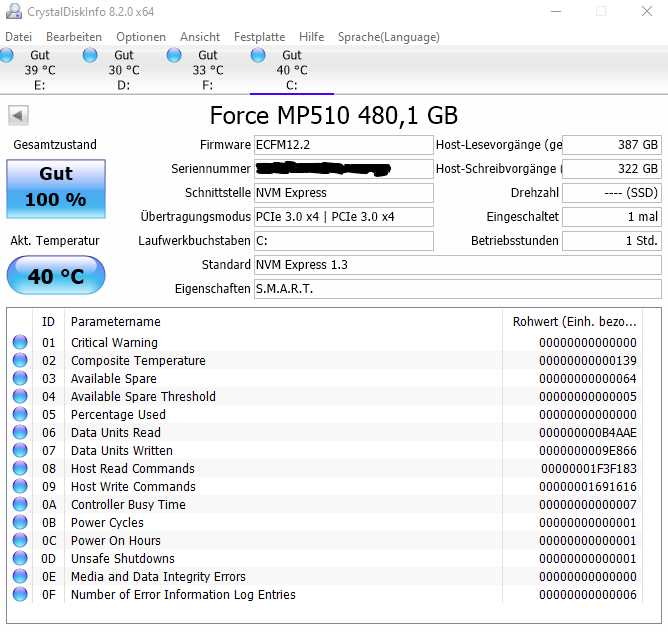Click status orb of Data Units Read row
668x632 pixels.
tap(20, 432)
